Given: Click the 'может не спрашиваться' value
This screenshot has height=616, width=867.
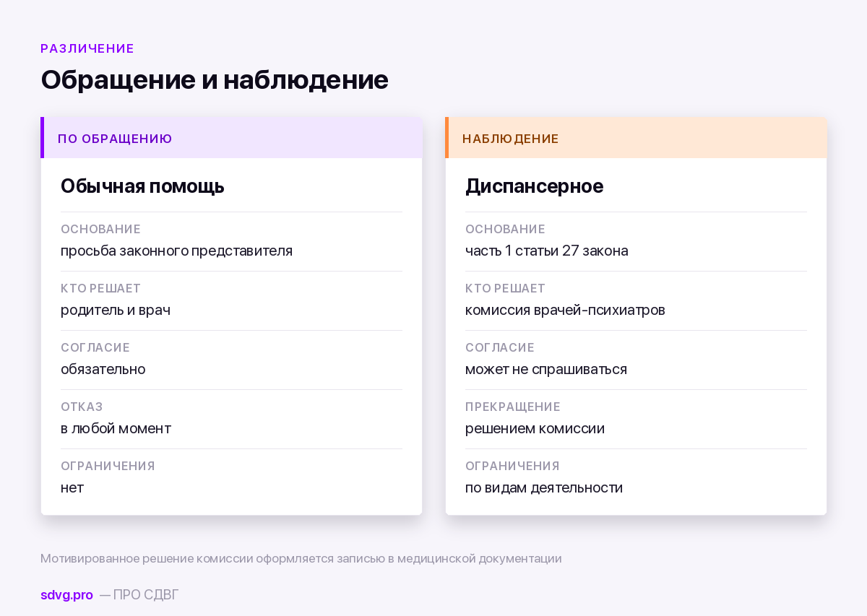Looking at the screenshot, I should click(x=546, y=370).
